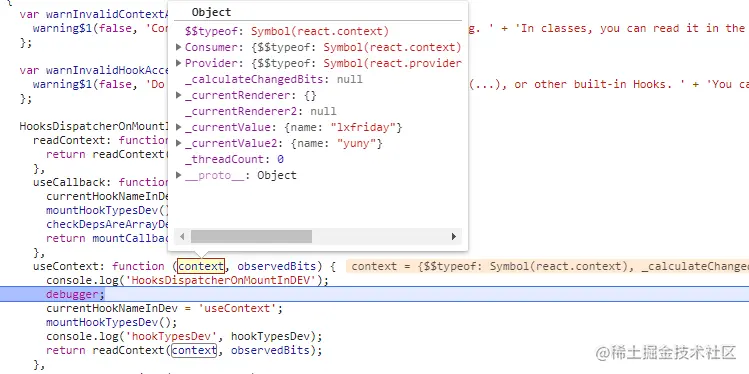Viewport: 749px width, 374px height.
Task: Click the Symbol(react.provider value in Provider row
Action: coord(393,64)
